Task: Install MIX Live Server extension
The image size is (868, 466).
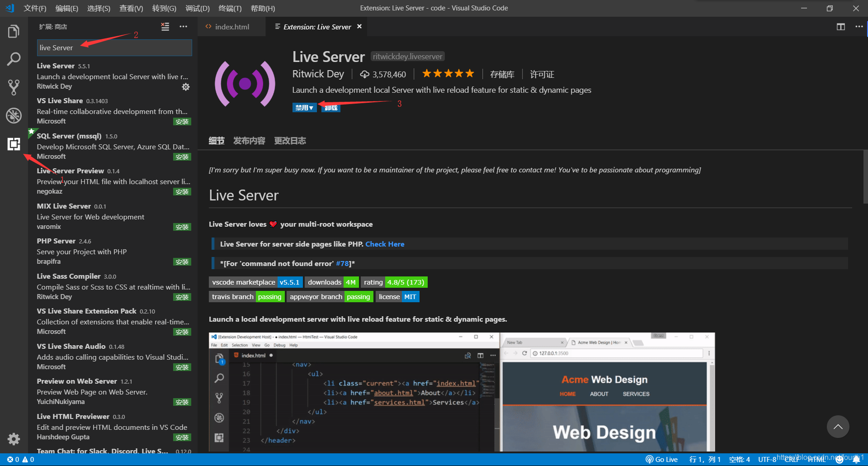Action: coord(182,227)
